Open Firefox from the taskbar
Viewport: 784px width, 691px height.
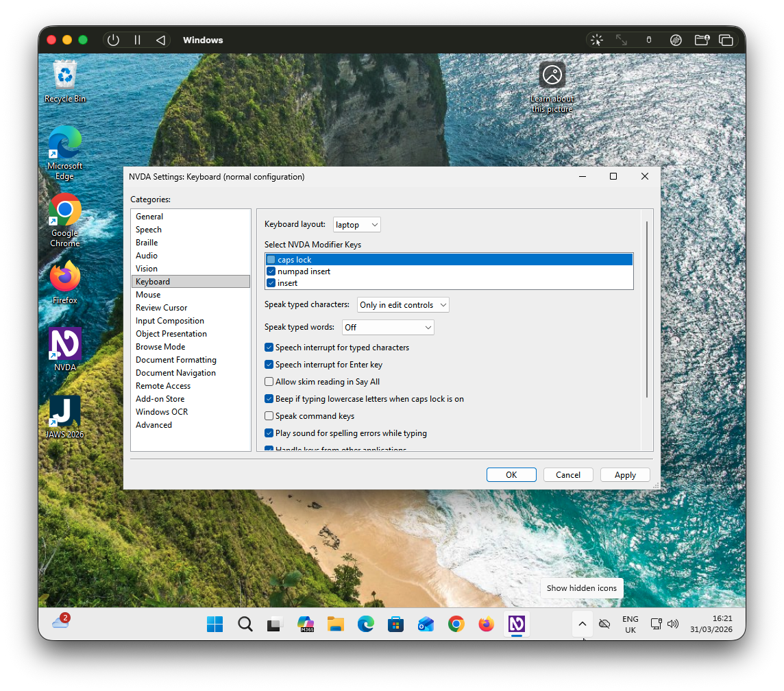coord(486,625)
